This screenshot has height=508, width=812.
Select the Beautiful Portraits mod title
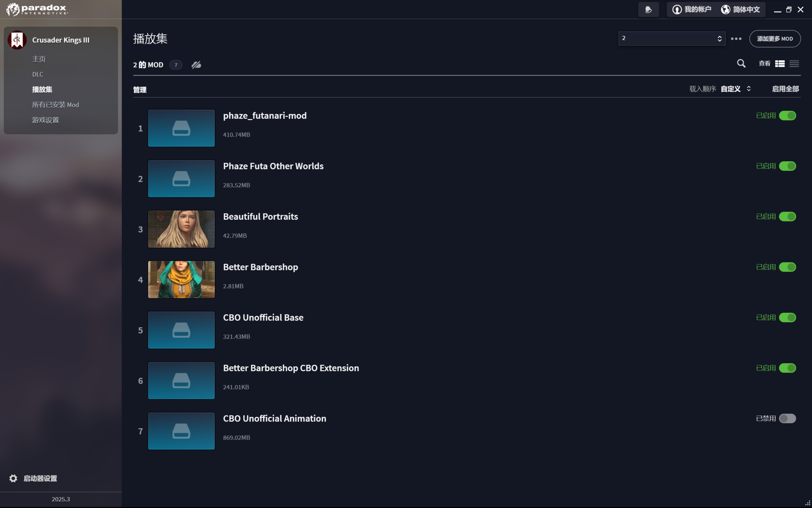click(261, 216)
